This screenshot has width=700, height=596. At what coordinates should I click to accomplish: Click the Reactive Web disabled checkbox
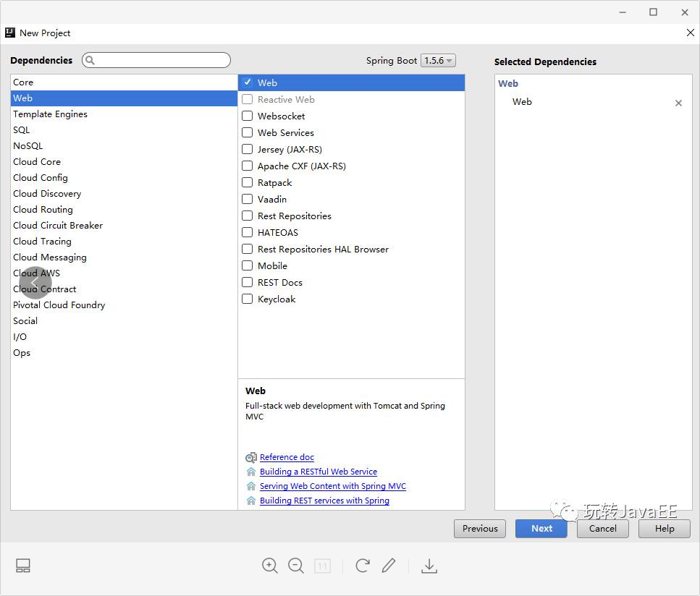coord(248,99)
